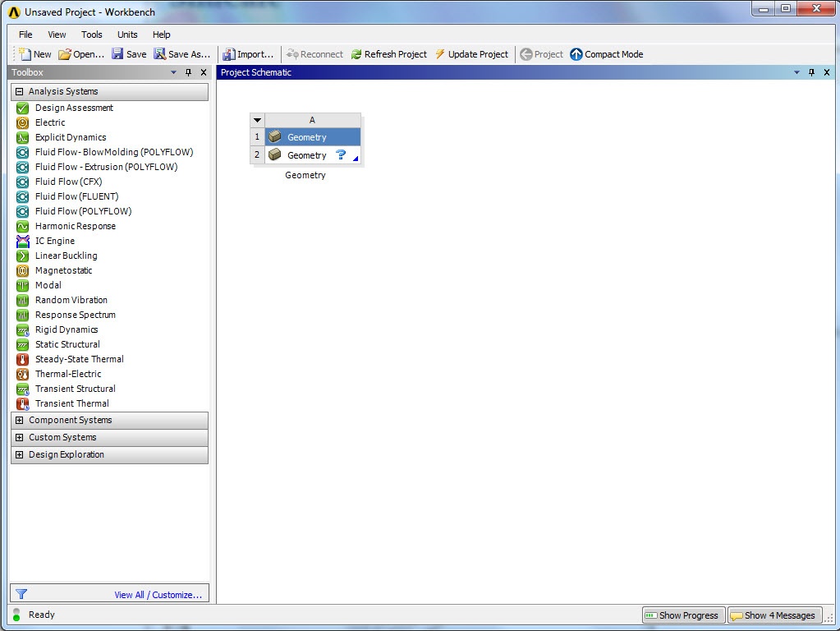Expand the Design Exploration group
Image resolution: width=840 pixels, height=631 pixels.
click(x=19, y=454)
